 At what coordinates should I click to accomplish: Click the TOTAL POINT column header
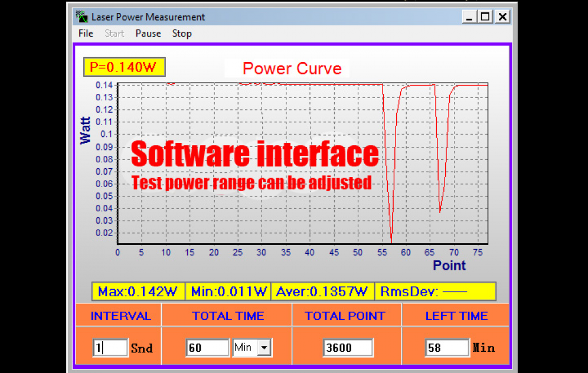[345, 316]
